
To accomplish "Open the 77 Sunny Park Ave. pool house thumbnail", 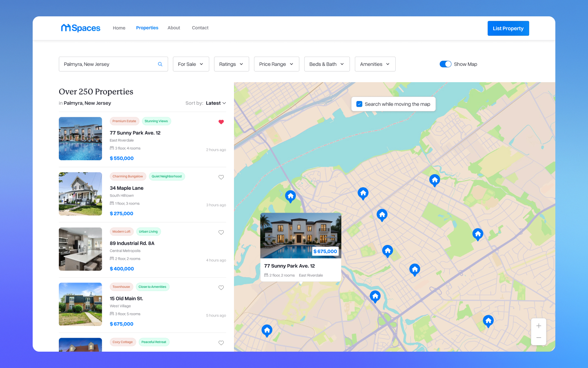I will pos(80,139).
